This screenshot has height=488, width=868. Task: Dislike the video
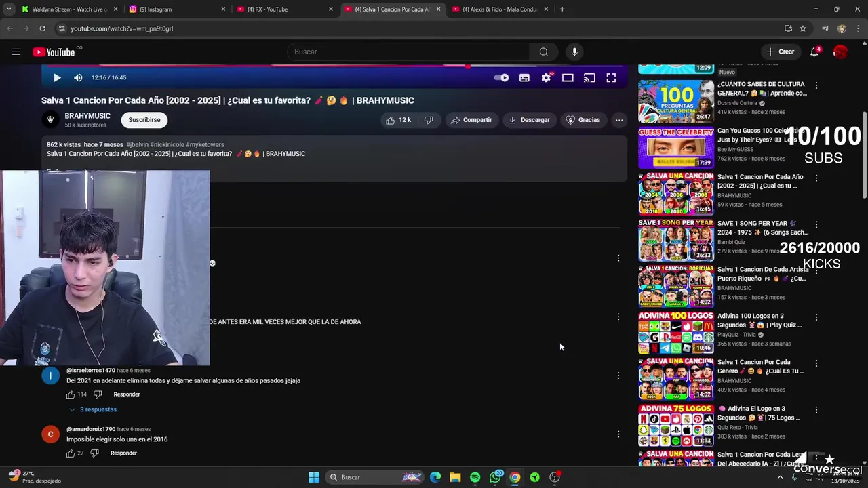pos(429,120)
